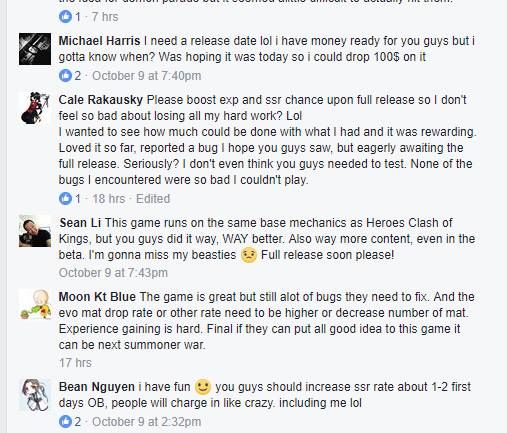This screenshot has width=507, height=433.
Task: Visit Moon Kt Blue's profile name
Action: click(x=97, y=297)
